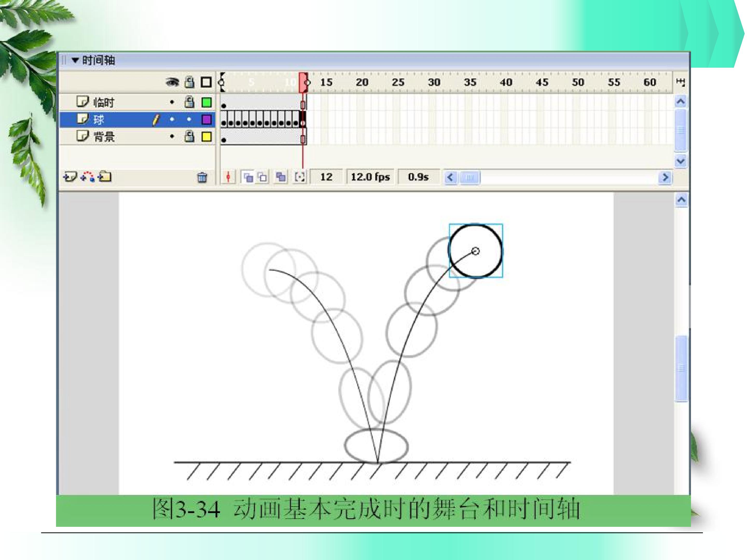747x560 pixels.
Task: Insert a layer folder
Action: pos(105,177)
